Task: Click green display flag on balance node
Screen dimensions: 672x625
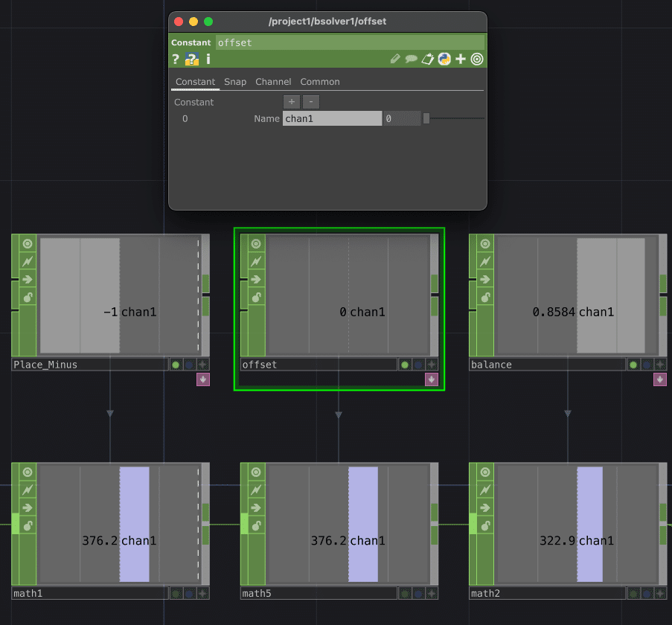Action: tap(633, 365)
